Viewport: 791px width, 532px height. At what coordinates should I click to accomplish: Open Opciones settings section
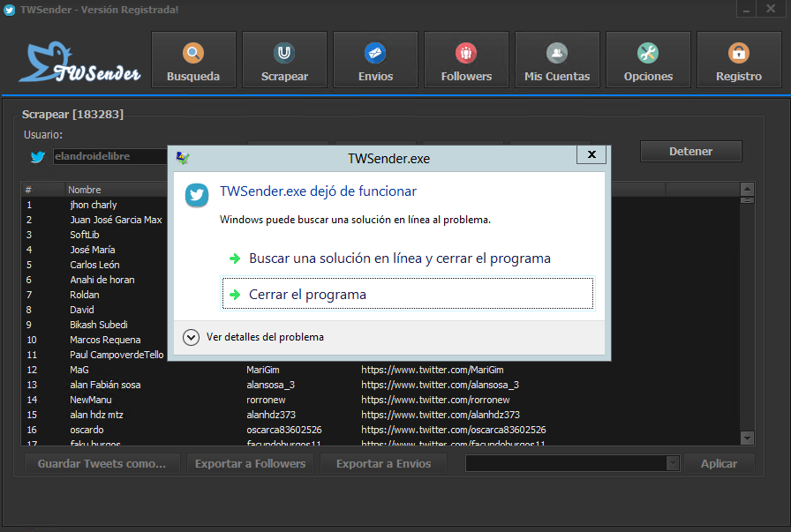648,60
